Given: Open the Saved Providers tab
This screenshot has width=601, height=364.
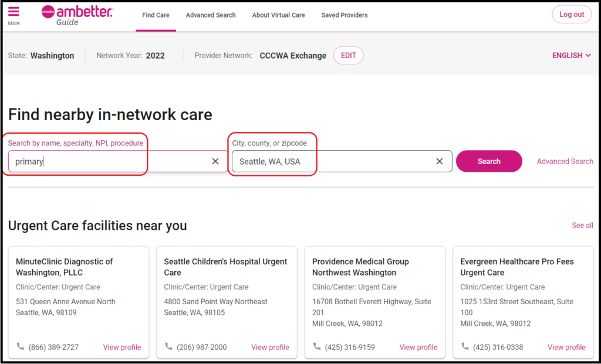Looking at the screenshot, I should [345, 15].
